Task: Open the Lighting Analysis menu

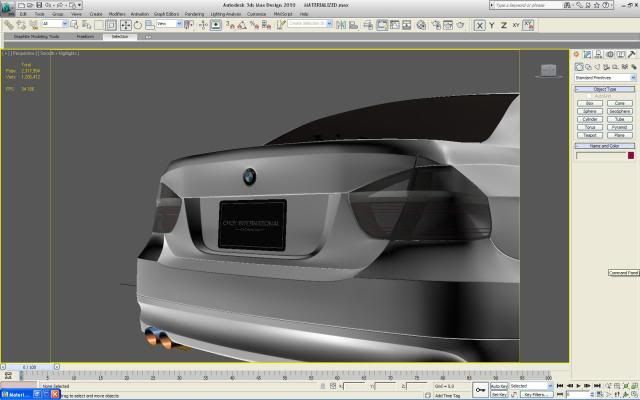Action: coord(225,14)
